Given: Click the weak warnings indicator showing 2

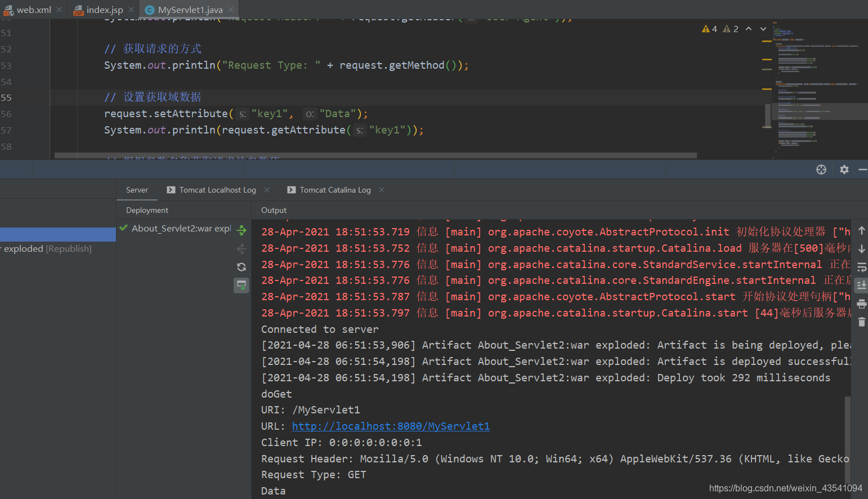Looking at the screenshot, I should coord(731,29).
